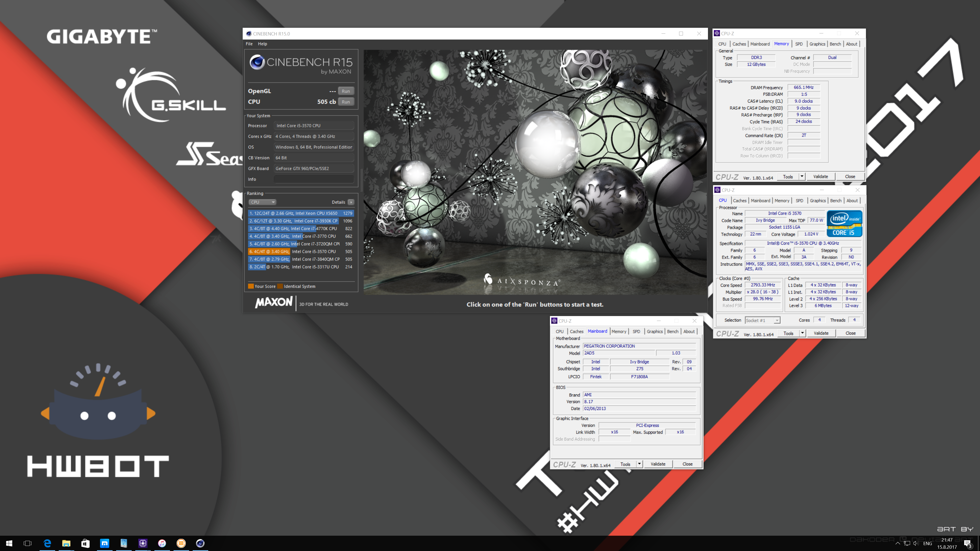Click into the Info text field
The image size is (980, 551).
pos(313,179)
